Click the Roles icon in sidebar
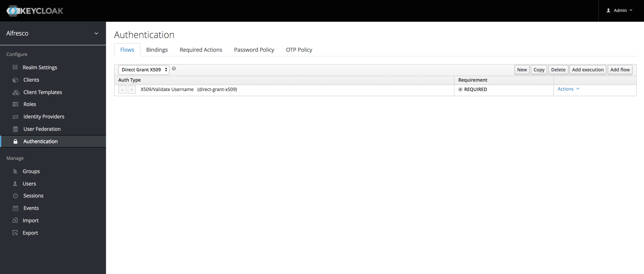644x274 pixels. pos(15,104)
